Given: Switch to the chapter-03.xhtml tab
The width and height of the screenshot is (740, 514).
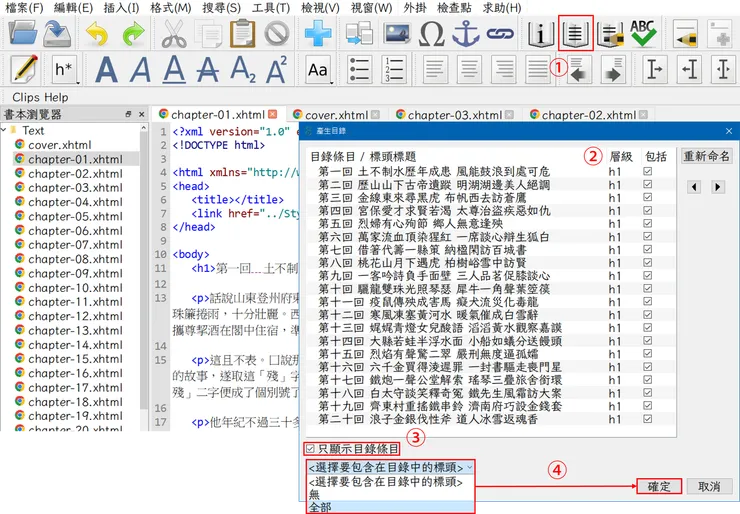Looking at the screenshot, I should [x=455, y=115].
